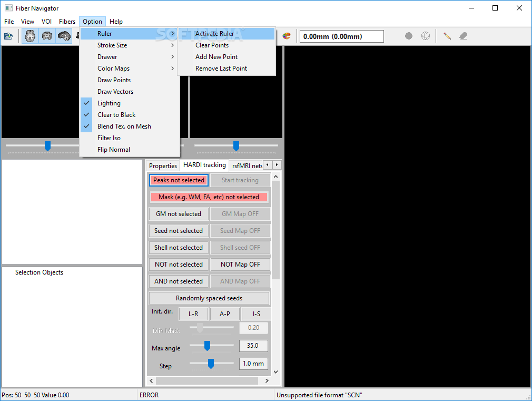The height and width of the screenshot is (401, 532).
Task: Toggle Draw Vectors option
Action: pyautogui.click(x=130, y=91)
